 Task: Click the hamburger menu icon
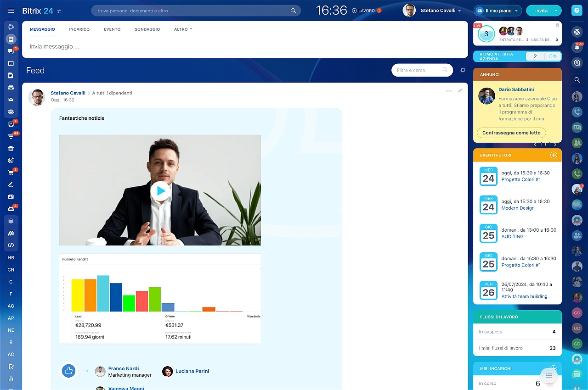[11, 11]
